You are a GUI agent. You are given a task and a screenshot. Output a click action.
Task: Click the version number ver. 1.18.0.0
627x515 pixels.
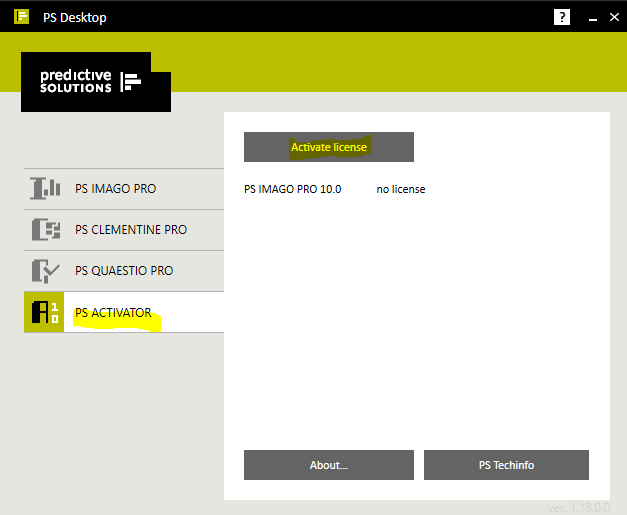579,508
